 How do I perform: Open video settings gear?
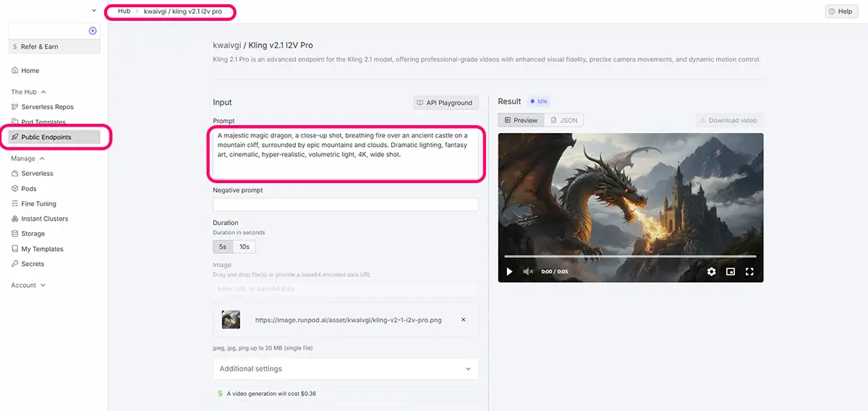(x=712, y=271)
